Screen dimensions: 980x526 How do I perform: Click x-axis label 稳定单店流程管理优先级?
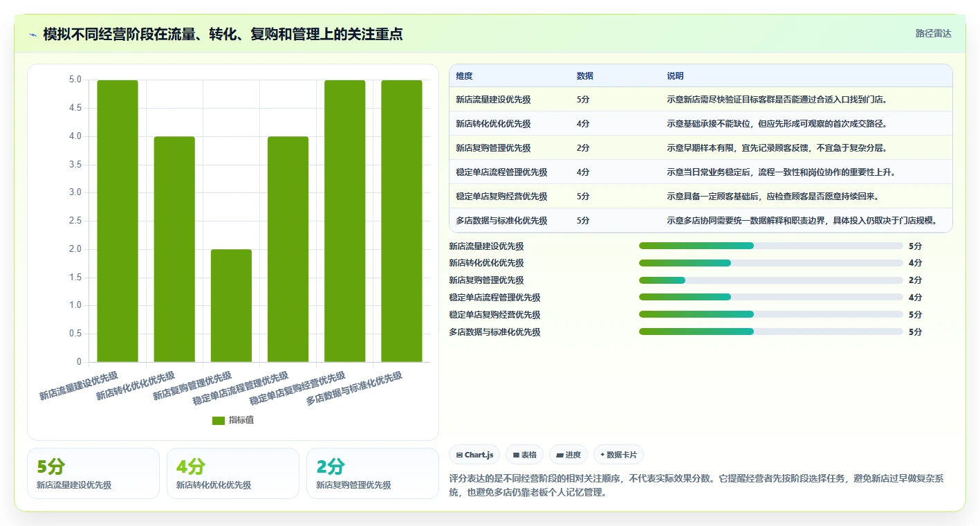point(241,388)
